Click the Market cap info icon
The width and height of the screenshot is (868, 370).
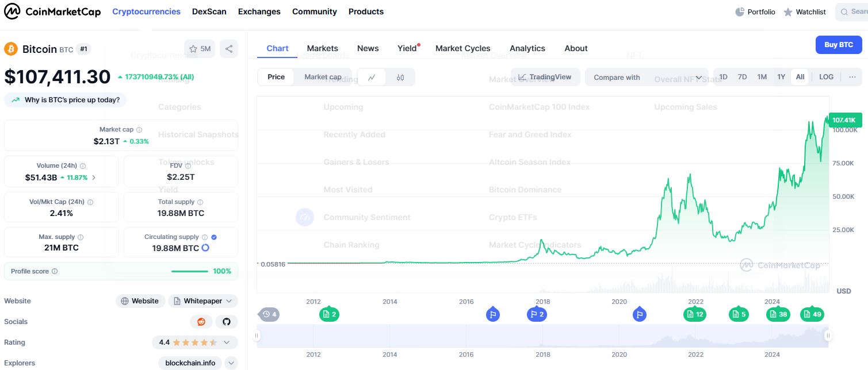point(139,130)
